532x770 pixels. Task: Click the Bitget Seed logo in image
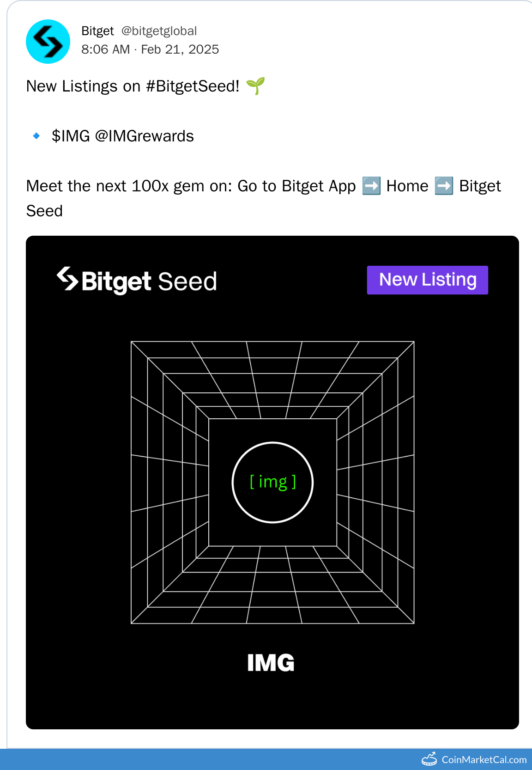(137, 281)
